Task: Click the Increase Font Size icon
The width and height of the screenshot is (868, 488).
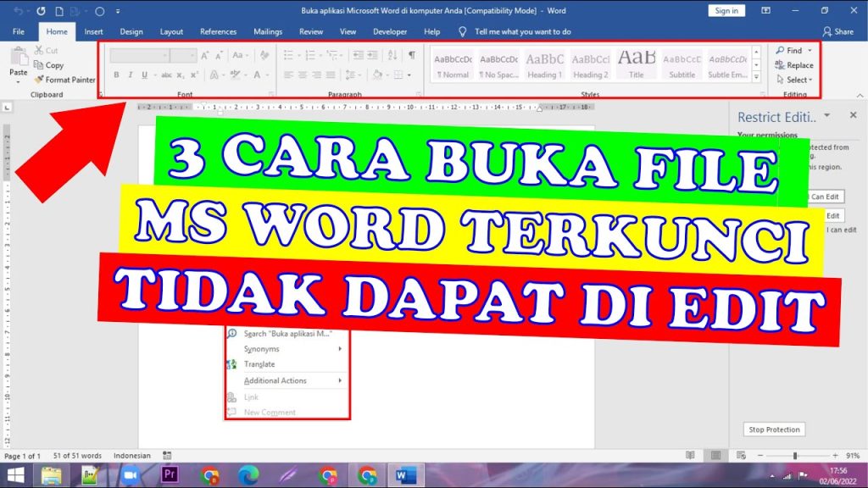Action: coord(205,55)
